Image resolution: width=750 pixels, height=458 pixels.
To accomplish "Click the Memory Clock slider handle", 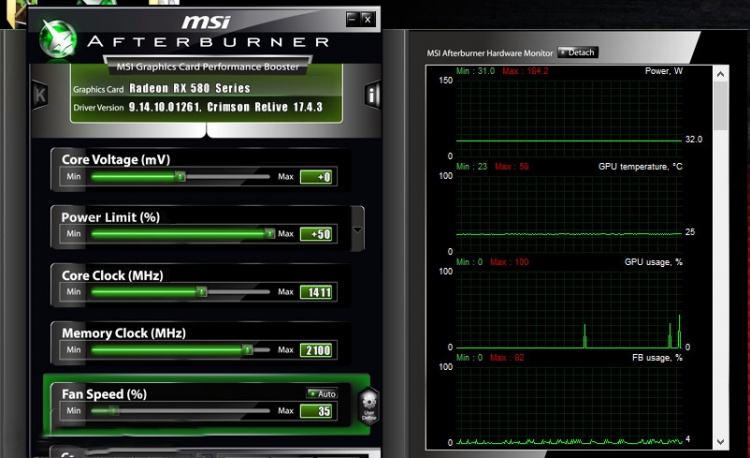I will tap(247, 350).
